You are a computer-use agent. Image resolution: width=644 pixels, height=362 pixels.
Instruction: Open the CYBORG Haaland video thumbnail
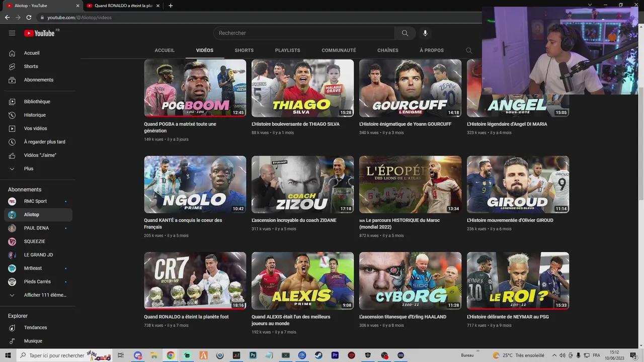pos(410,281)
